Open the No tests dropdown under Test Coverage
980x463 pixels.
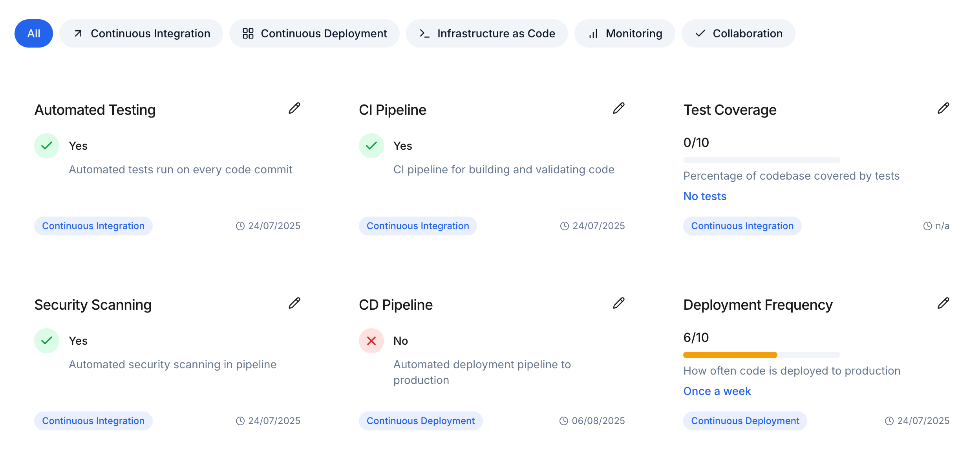coord(704,196)
